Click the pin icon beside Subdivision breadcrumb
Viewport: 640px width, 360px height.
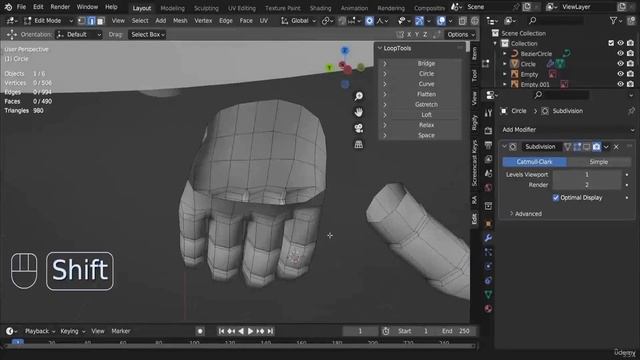[631, 111]
